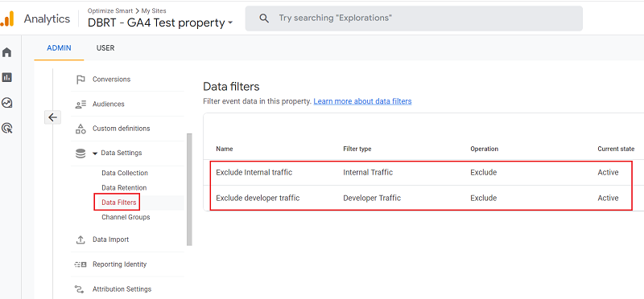This screenshot has height=299, width=644.
Task: Click the Operation column header
Action: point(485,149)
